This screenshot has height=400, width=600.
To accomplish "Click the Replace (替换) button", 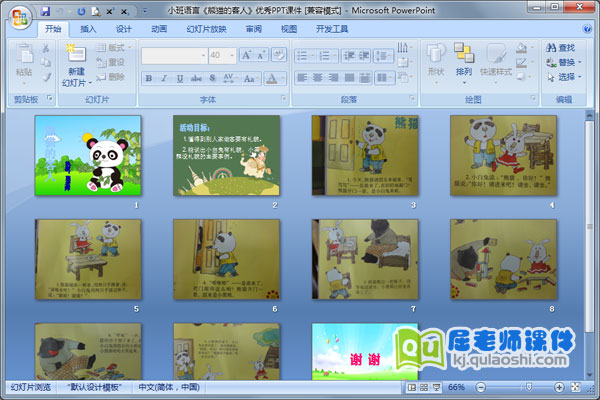I will [x=565, y=62].
